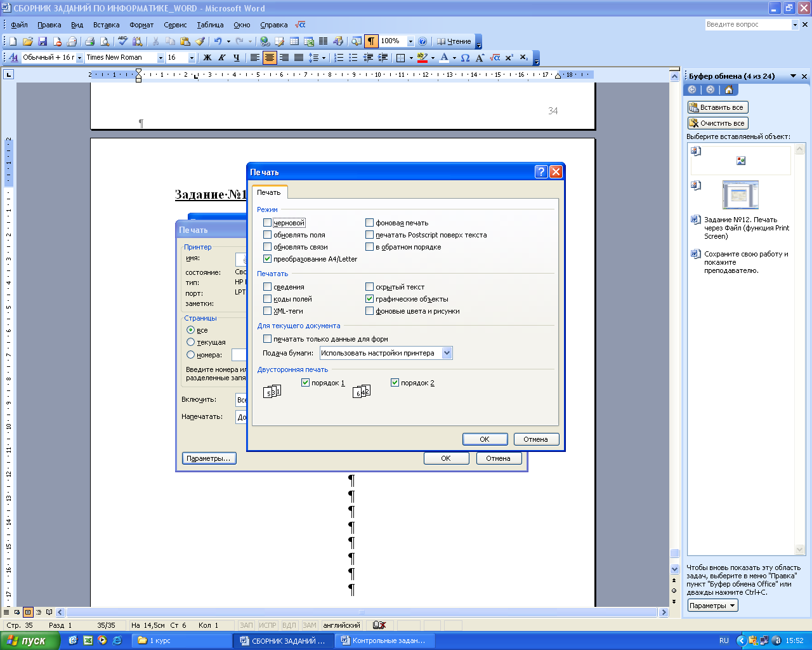Toggle 'порядок 1' duplex checkbox

coord(305,383)
